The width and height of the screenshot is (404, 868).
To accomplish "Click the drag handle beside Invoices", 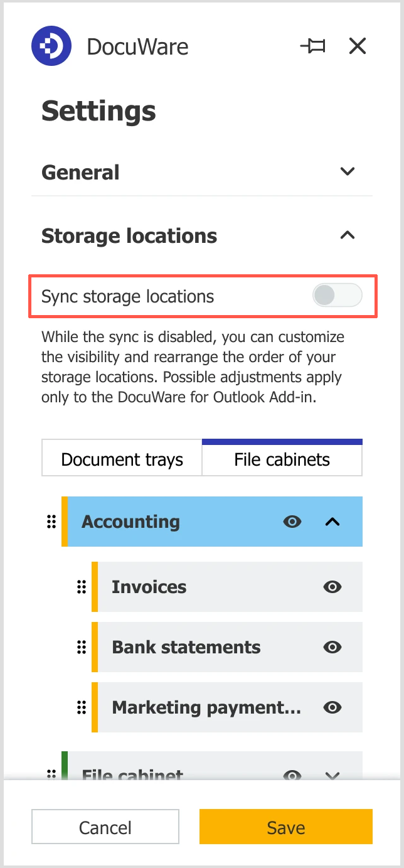I will pyautogui.click(x=81, y=587).
